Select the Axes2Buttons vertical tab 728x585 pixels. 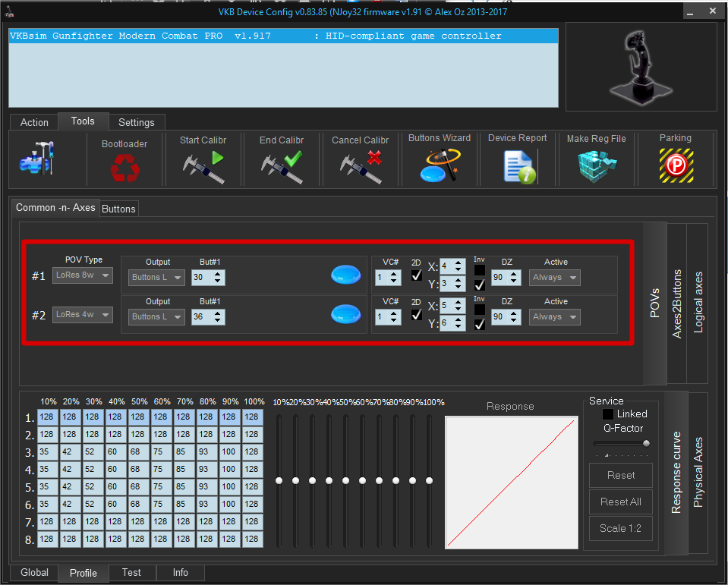pyautogui.click(x=677, y=304)
